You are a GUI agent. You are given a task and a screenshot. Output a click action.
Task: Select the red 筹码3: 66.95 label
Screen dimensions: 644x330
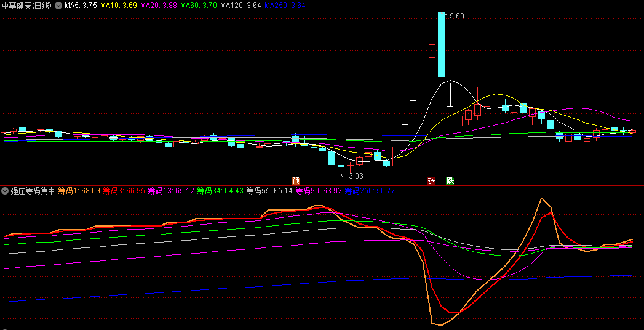(x=124, y=191)
